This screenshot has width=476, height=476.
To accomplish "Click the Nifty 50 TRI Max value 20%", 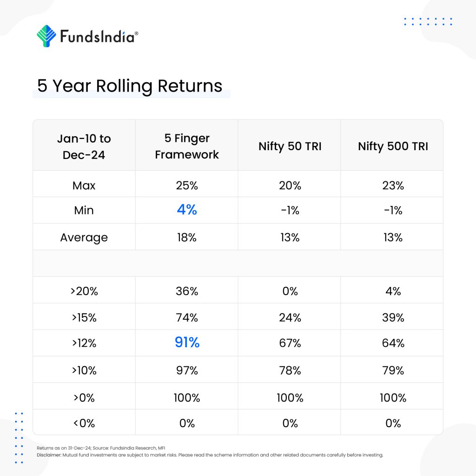I will pyautogui.click(x=290, y=185).
